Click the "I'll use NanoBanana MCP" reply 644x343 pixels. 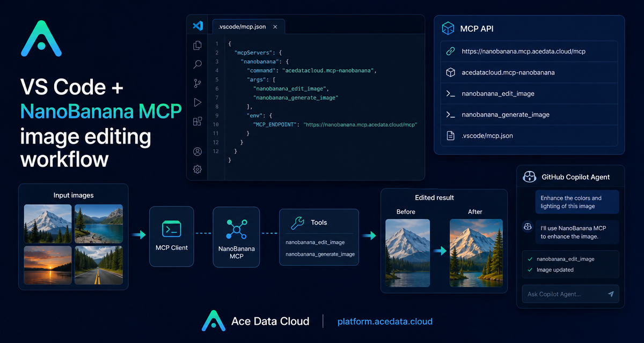coord(578,232)
